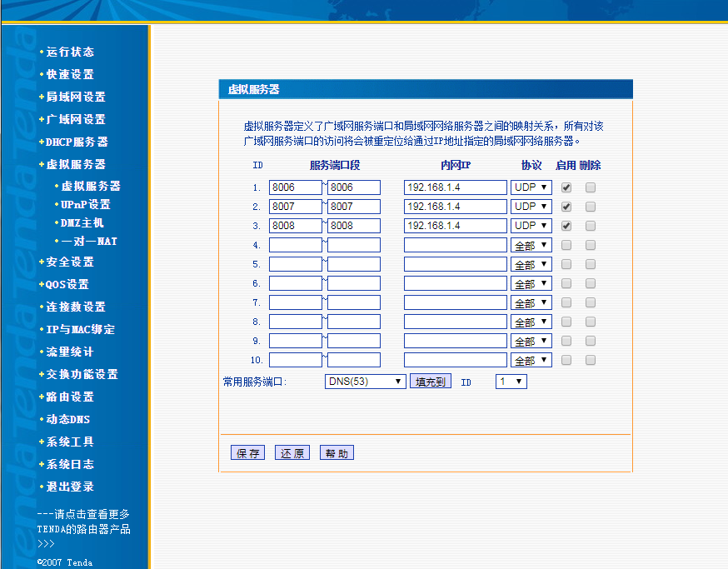
Task: Uncheck the 启用 checkbox for row 2
Action: point(566,207)
